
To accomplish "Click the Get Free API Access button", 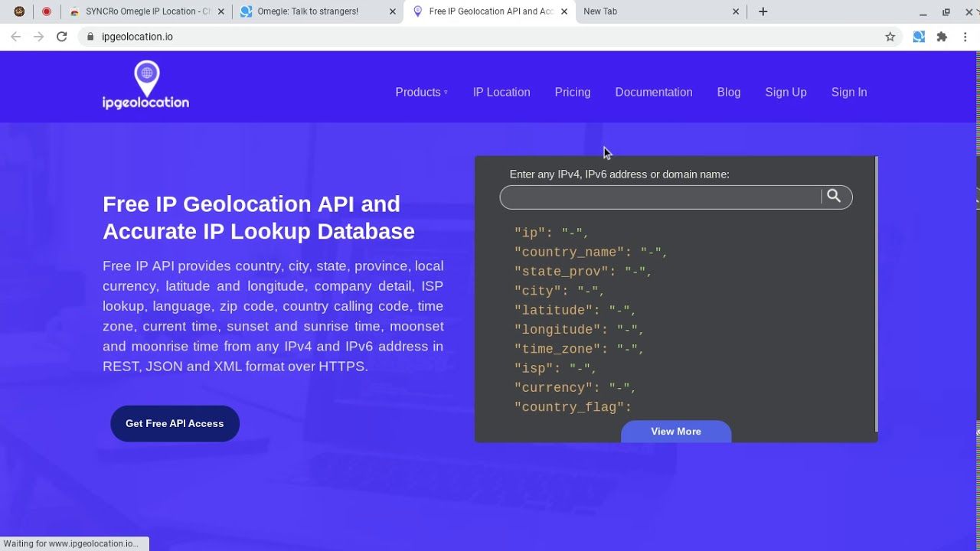I will (175, 423).
